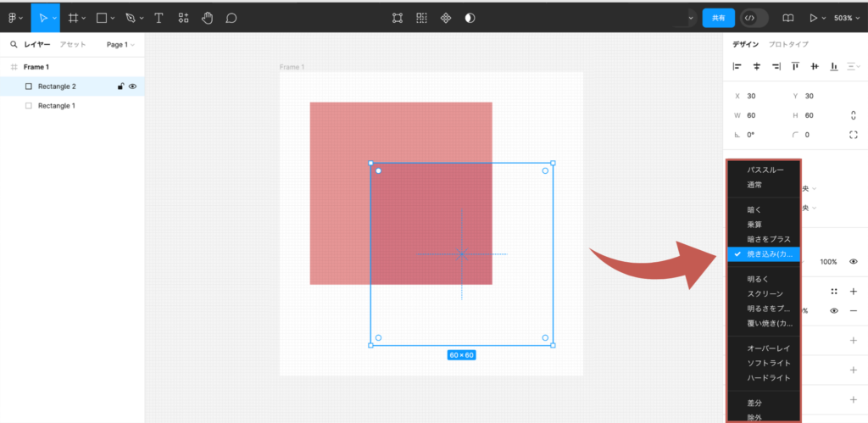Choose 乗算 blend mode from the list
The width and height of the screenshot is (868, 423).
[754, 225]
